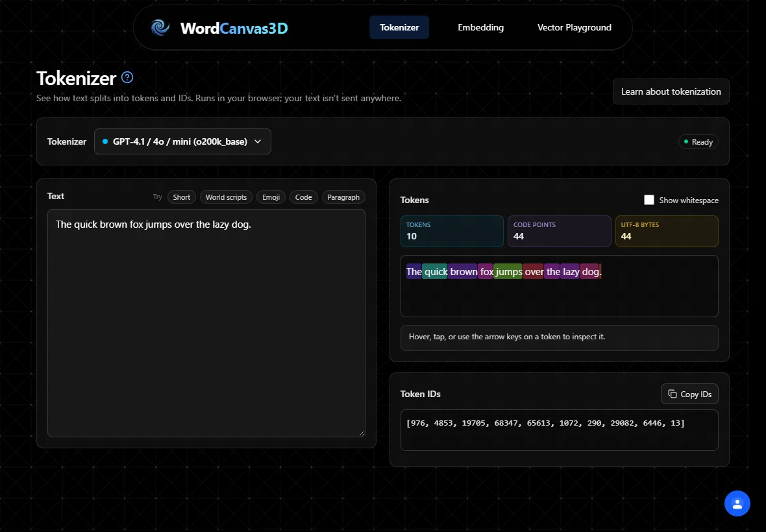Click the WordCanvas3D swirl logo icon
The image size is (766, 532).
160,28
